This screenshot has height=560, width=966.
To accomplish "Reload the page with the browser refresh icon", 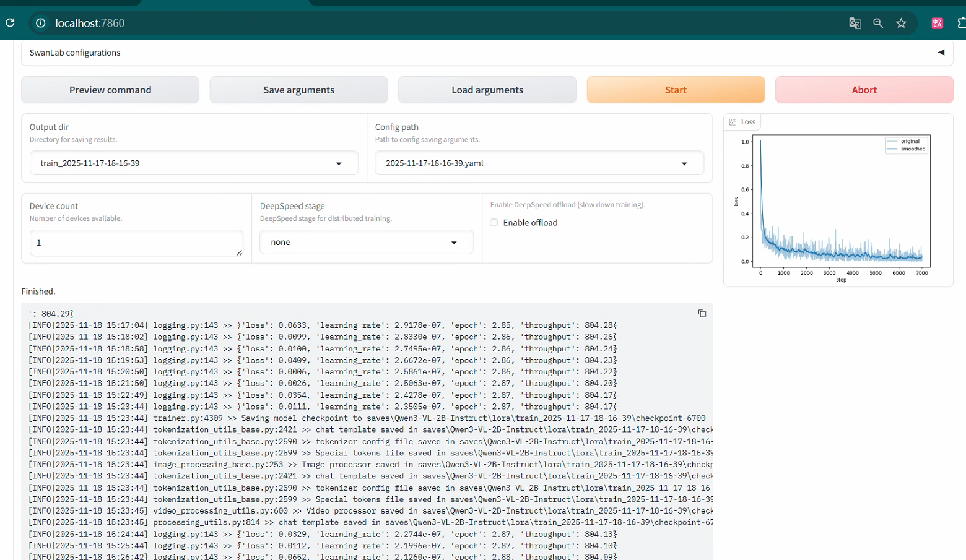I will [10, 23].
